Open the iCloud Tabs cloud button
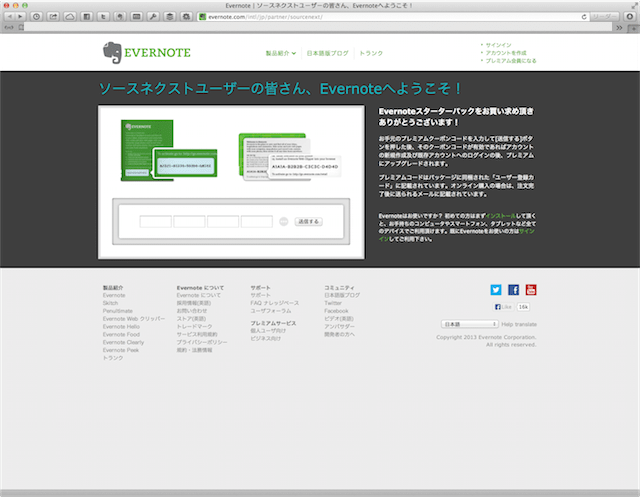 click(x=70, y=17)
